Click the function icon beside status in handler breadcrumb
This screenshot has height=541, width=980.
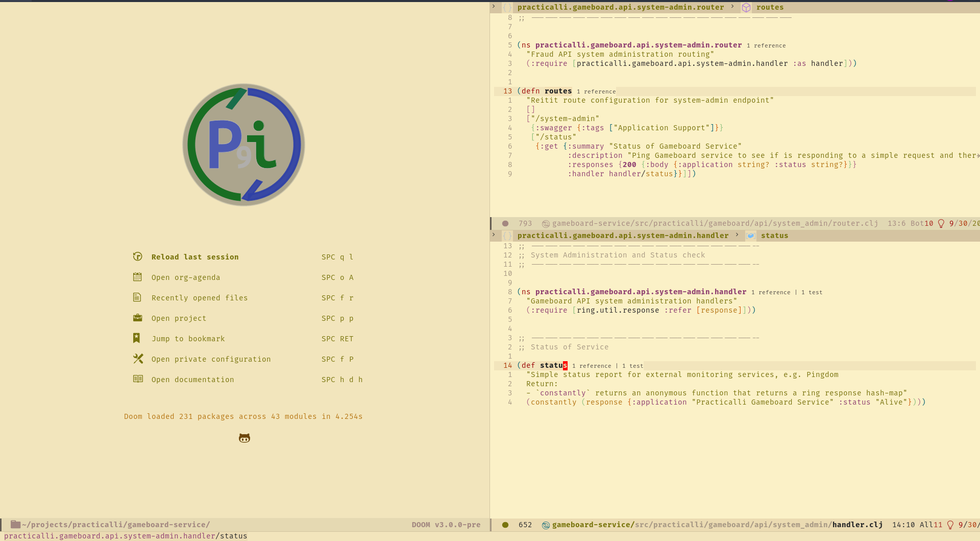coord(750,236)
